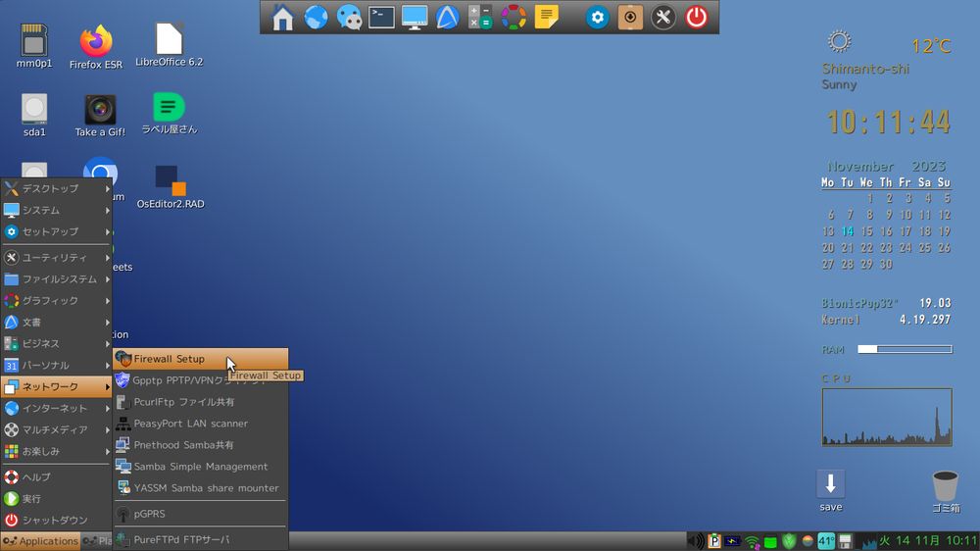The height and width of the screenshot is (551, 980).
Task: Open the sda1 drive icon
Action: pyautogui.click(x=33, y=115)
